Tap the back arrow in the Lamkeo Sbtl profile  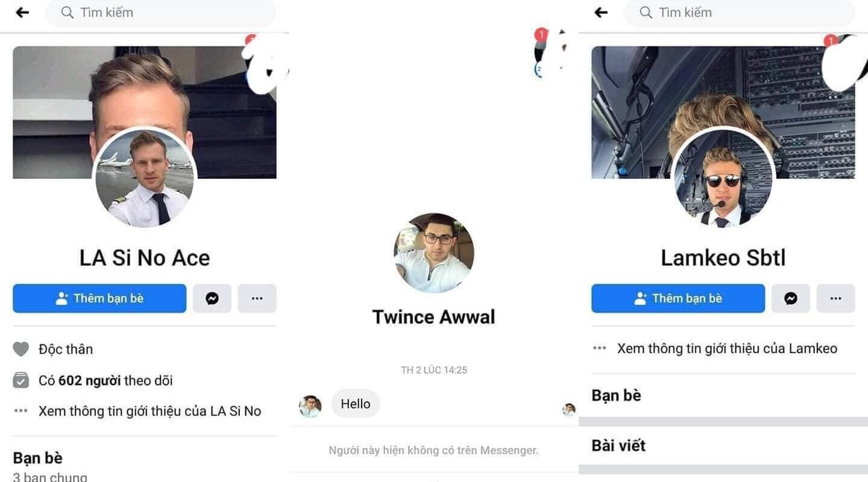pos(601,12)
